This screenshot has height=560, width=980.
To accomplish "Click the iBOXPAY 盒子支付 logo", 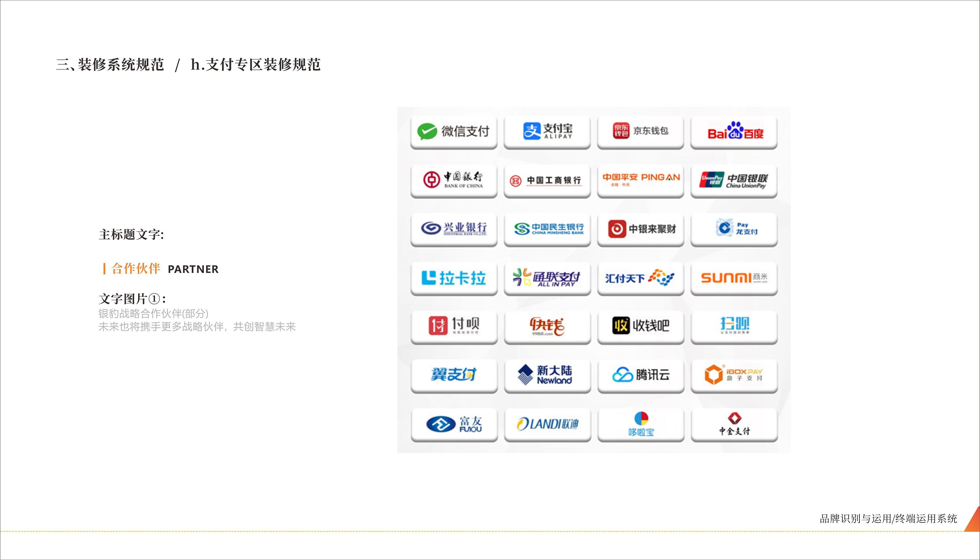I will 733,375.
